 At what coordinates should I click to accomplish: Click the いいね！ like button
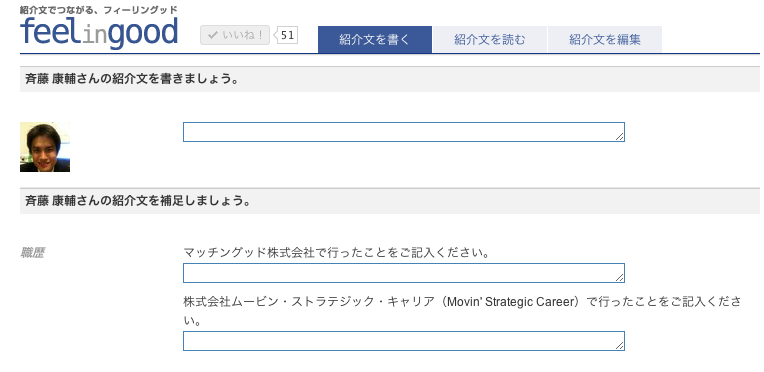tap(235, 35)
